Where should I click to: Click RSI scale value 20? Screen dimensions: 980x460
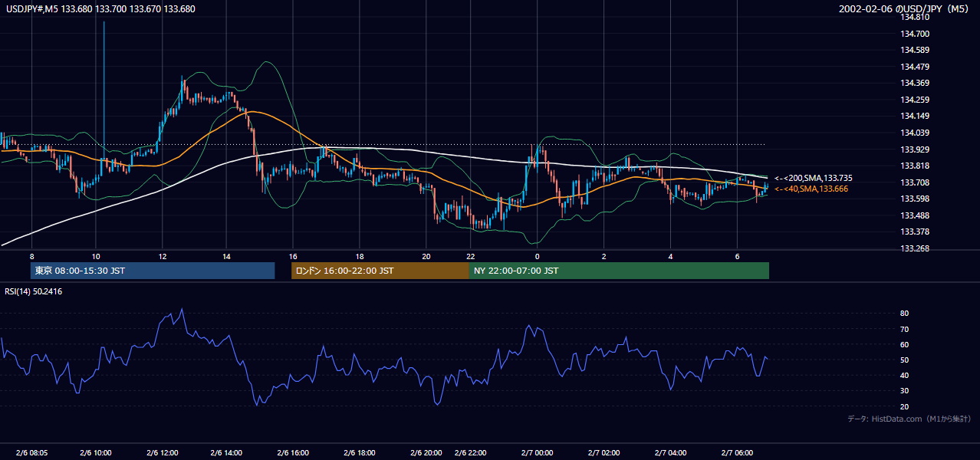904,406
